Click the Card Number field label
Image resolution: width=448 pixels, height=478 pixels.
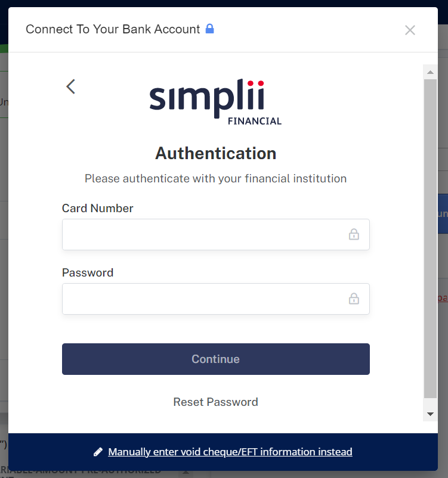point(98,208)
